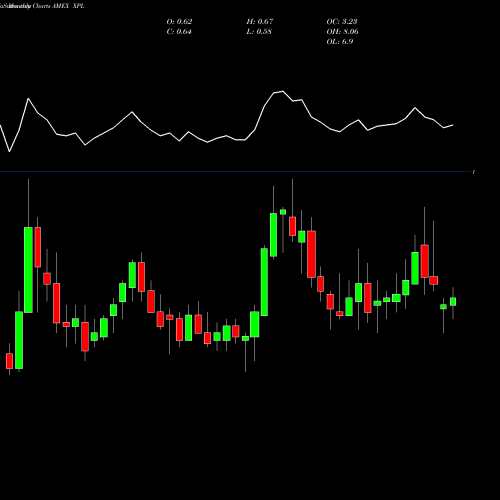Click the 'OL: 6.9' reading

click(x=340, y=42)
